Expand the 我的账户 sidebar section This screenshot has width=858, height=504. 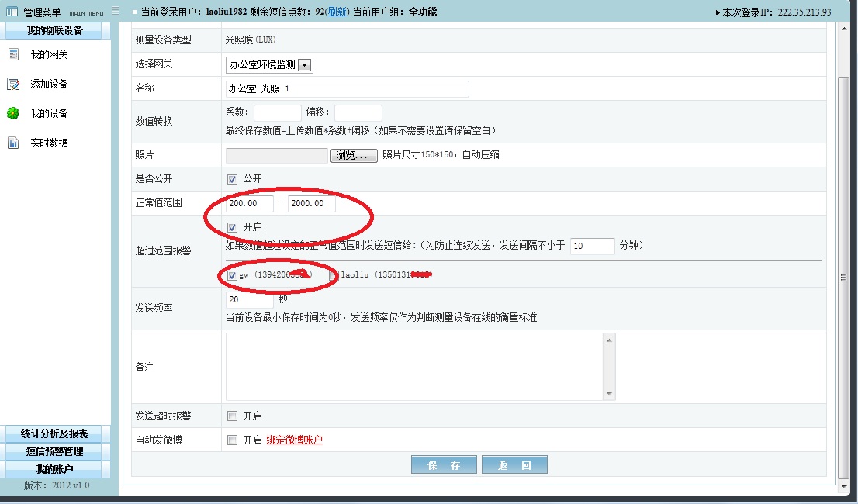point(56,469)
